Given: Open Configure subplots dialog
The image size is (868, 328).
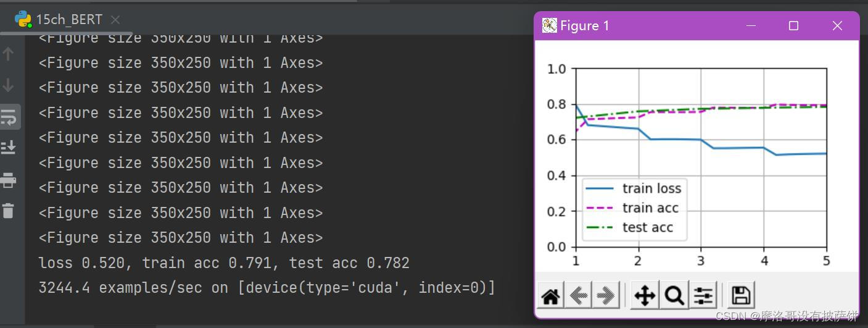Looking at the screenshot, I should click(703, 296).
